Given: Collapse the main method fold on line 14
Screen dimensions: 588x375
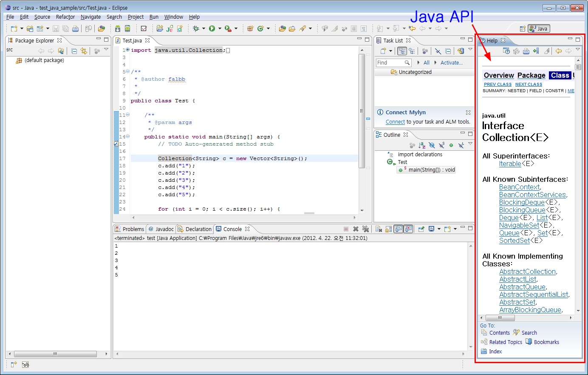Looking at the screenshot, I should (x=127, y=136).
